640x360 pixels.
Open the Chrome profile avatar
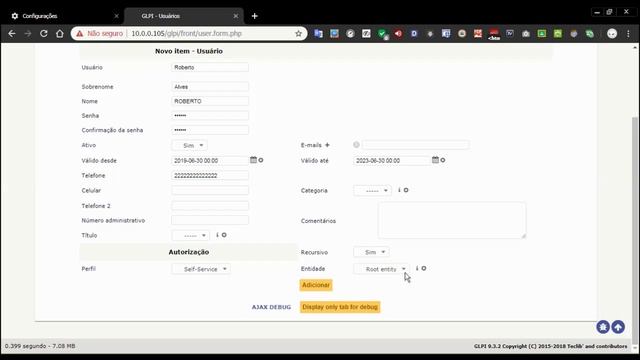[x=612, y=34]
